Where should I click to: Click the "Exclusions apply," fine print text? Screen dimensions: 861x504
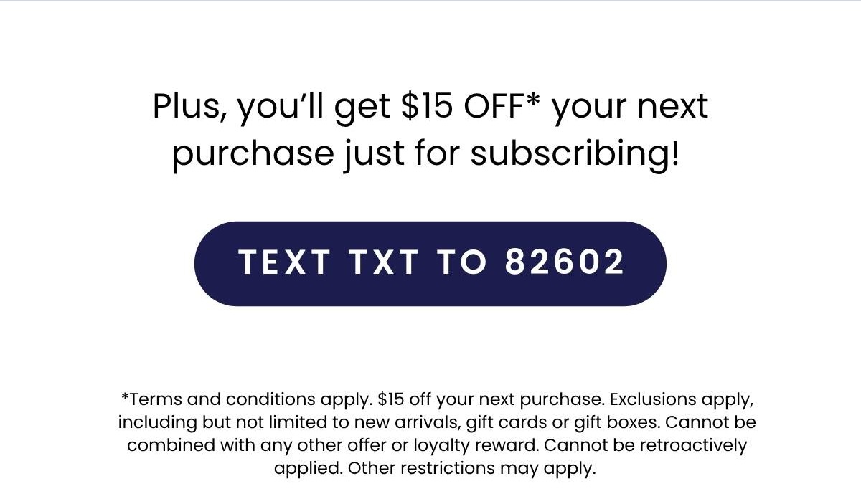click(682, 399)
